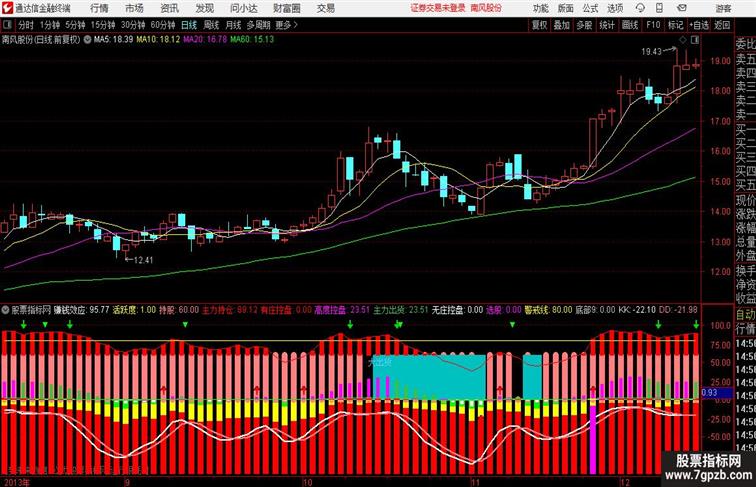Image resolution: width=756 pixels, height=487 pixels.
Task: Select the 月线 monthly tab
Action: pyautogui.click(x=233, y=25)
